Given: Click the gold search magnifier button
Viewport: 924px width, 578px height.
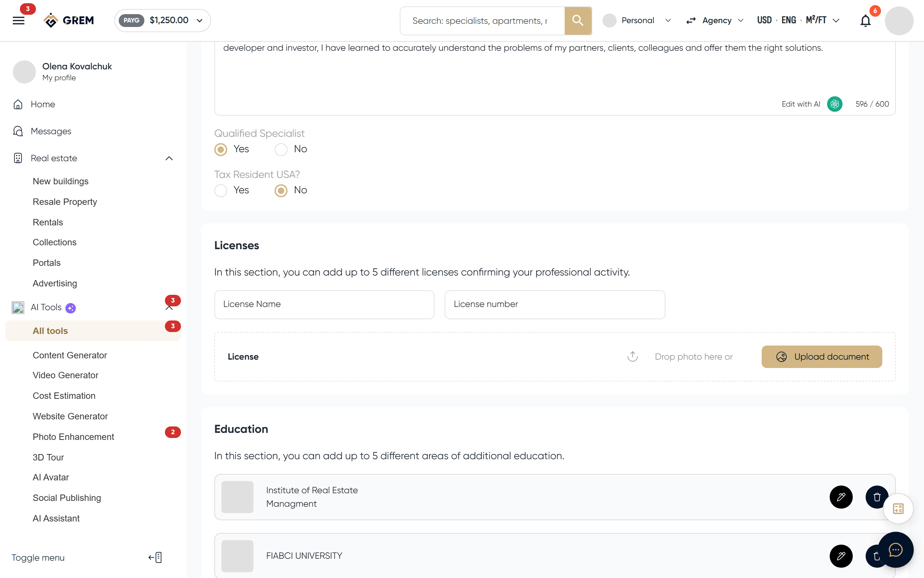Looking at the screenshot, I should [x=578, y=21].
